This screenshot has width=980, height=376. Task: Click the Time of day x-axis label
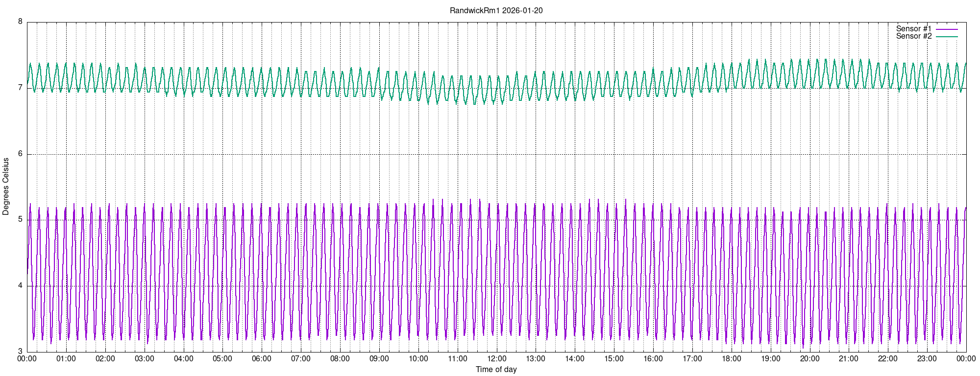point(496,370)
